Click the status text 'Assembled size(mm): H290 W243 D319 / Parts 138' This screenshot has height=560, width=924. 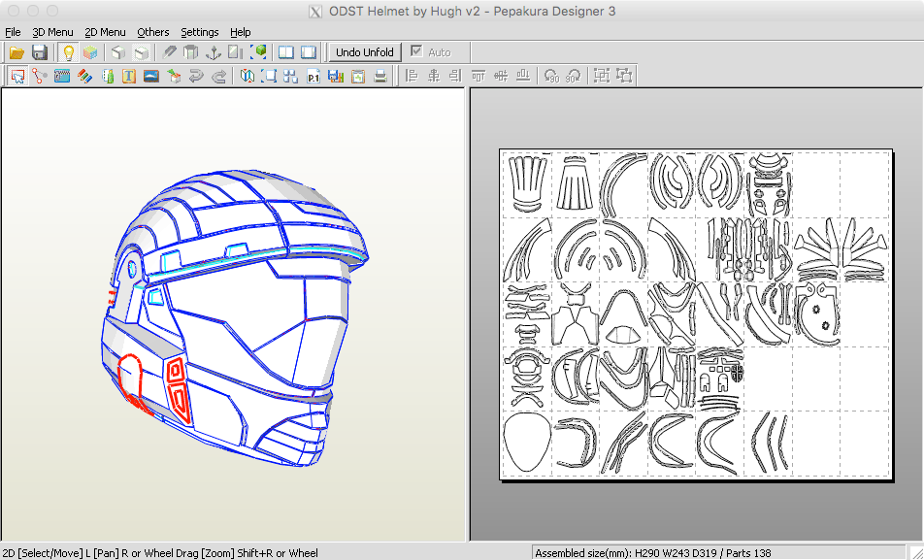click(652, 553)
